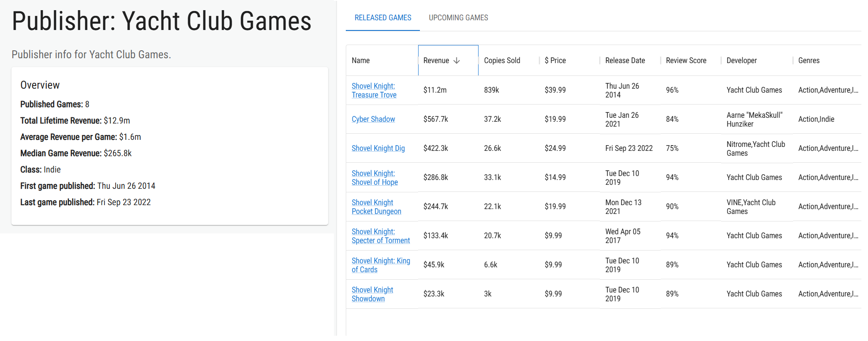
Task: Click the Tue Jan 26 2021 release date
Action: click(x=630, y=119)
